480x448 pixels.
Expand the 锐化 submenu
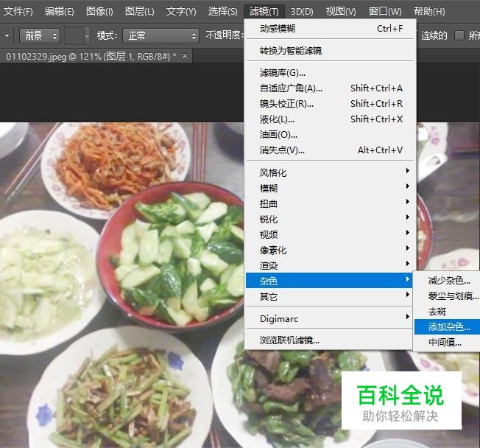point(330,219)
